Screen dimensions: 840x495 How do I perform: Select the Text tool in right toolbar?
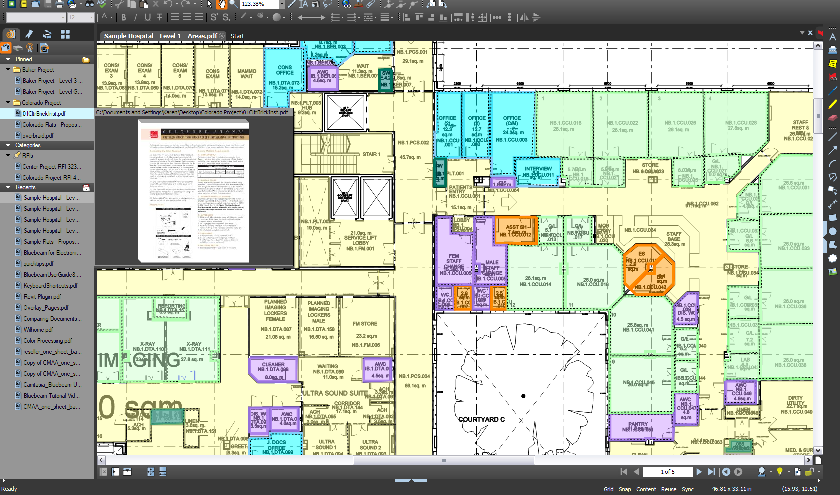(832, 37)
